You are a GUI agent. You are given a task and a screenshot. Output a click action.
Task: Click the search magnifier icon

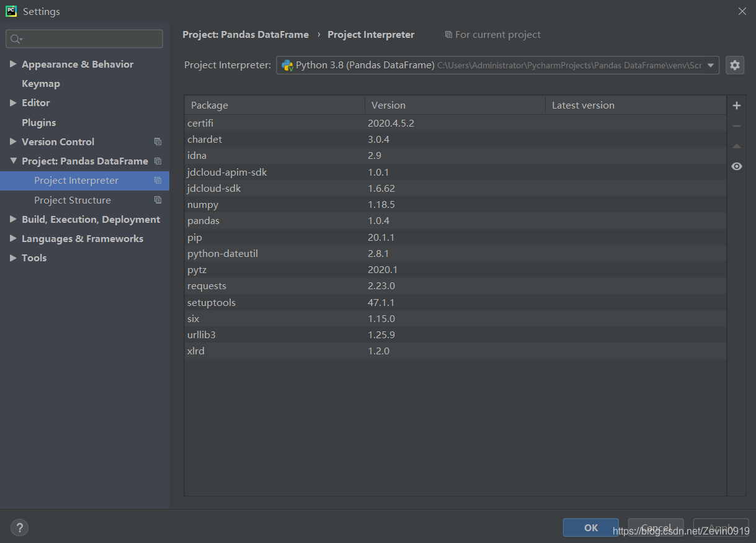[16, 39]
